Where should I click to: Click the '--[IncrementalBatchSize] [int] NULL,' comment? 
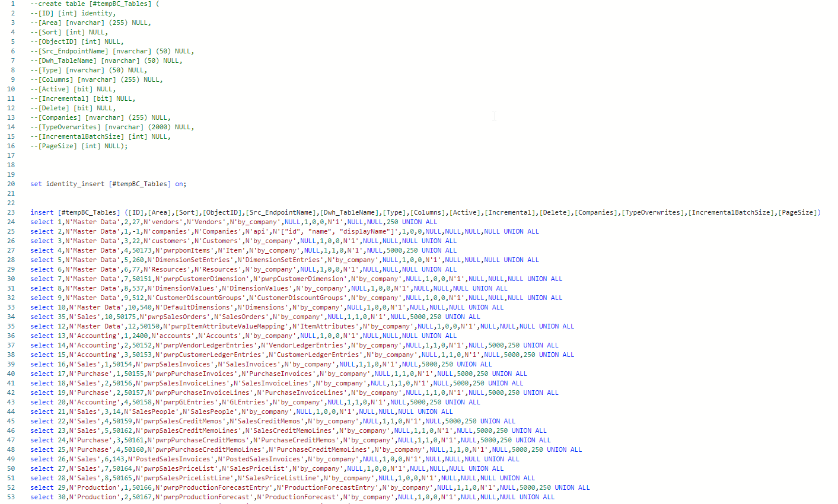click(100, 136)
